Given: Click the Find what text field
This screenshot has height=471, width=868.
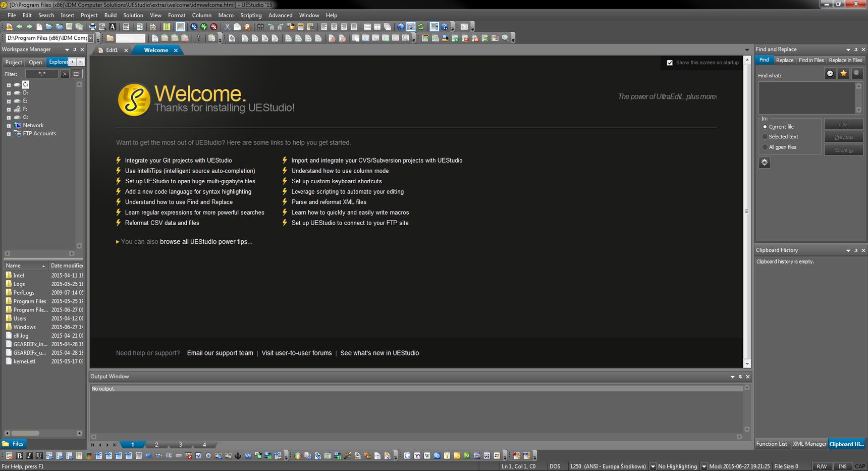Looking at the screenshot, I should click(807, 98).
